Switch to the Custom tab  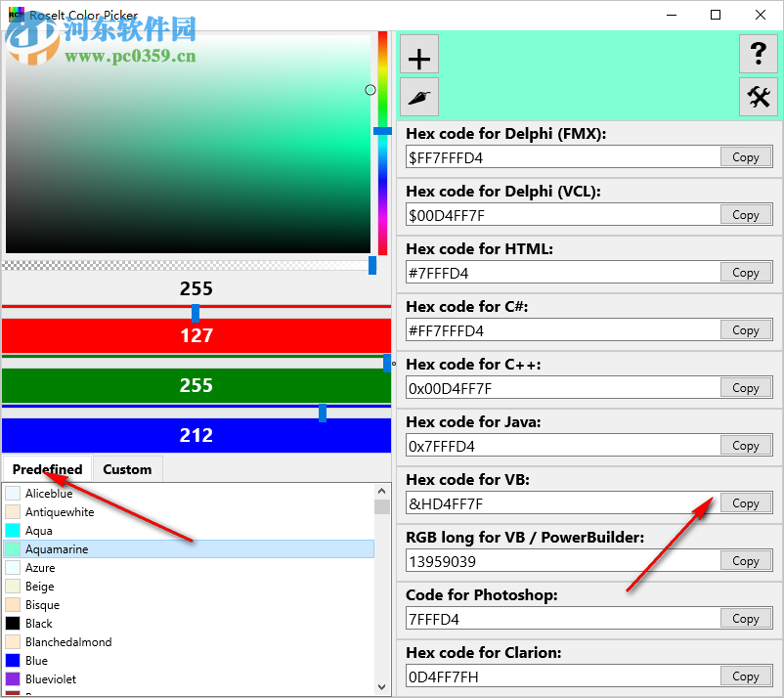click(x=127, y=468)
